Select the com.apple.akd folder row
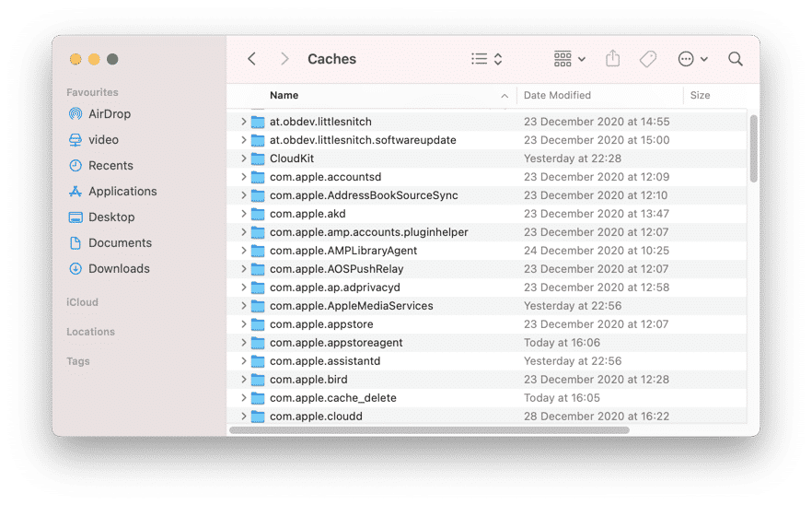 487,214
